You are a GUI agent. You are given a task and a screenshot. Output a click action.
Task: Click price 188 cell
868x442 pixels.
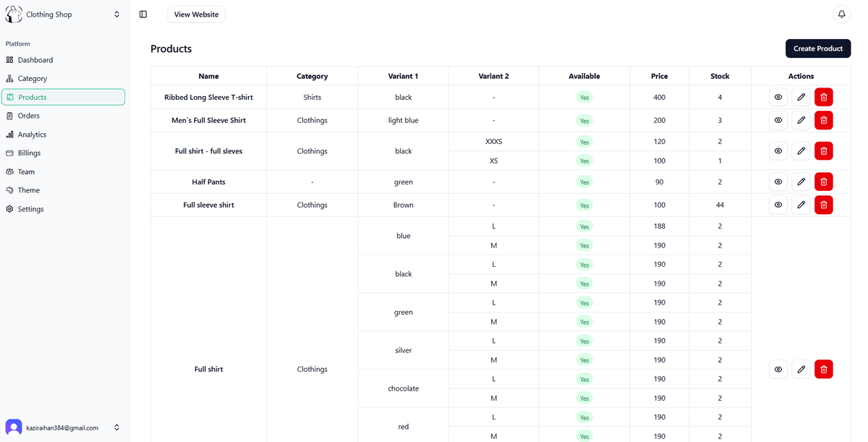pos(659,226)
